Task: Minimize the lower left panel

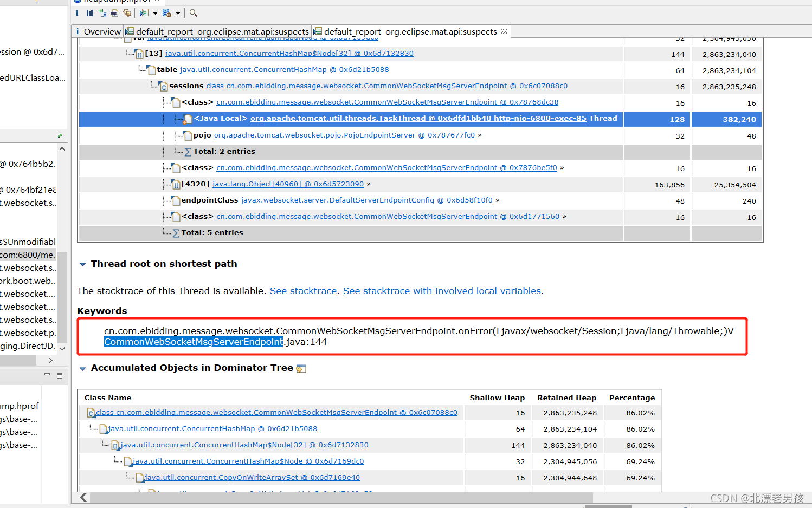Action: click(x=47, y=375)
